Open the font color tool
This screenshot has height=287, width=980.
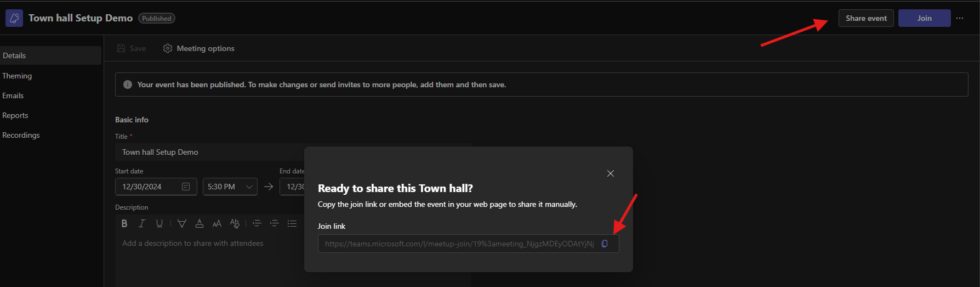point(200,223)
